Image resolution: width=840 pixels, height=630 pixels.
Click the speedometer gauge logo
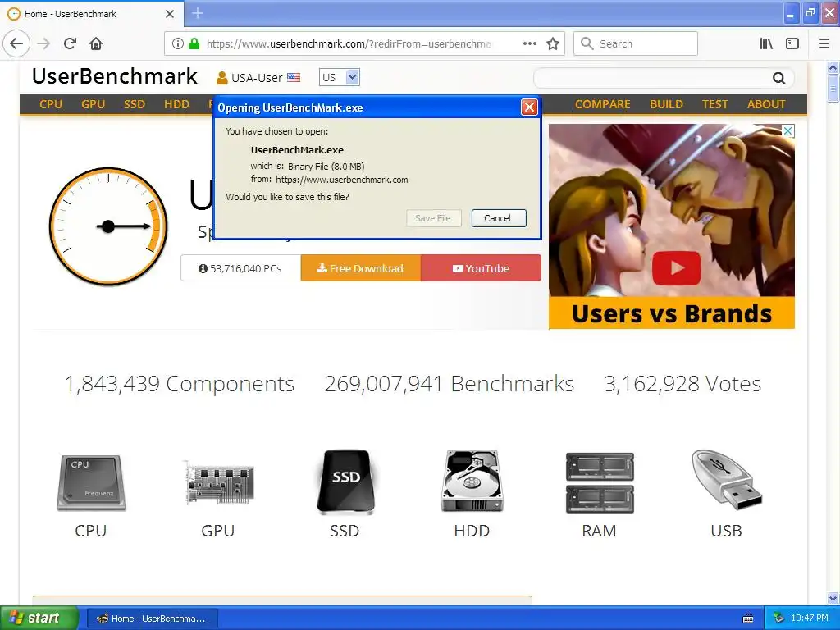coord(108,226)
